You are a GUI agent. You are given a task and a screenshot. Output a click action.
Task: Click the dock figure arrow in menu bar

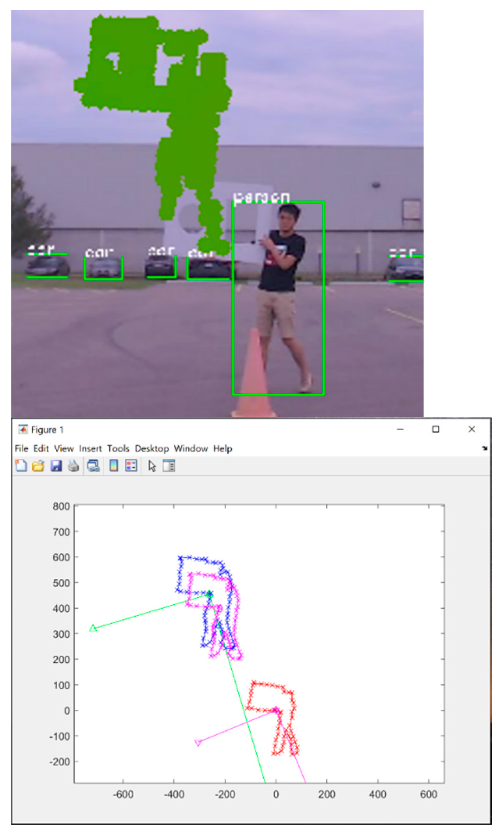point(484,448)
